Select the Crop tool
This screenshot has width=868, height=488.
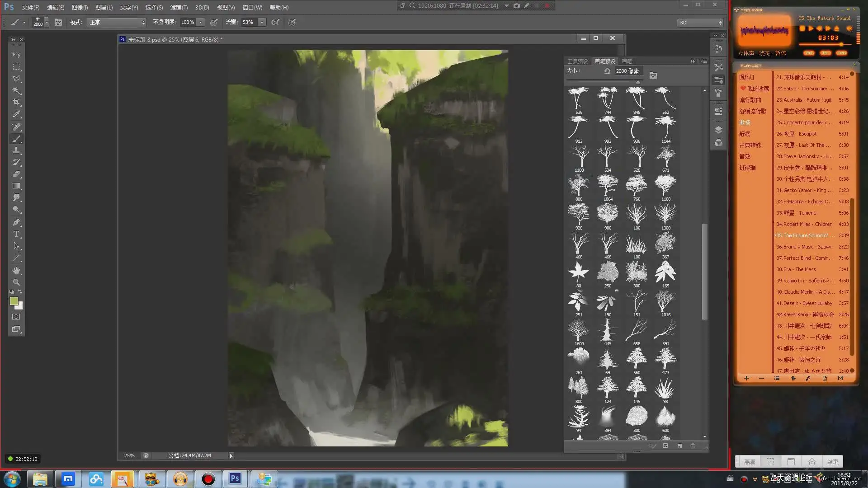coord(16,102)
